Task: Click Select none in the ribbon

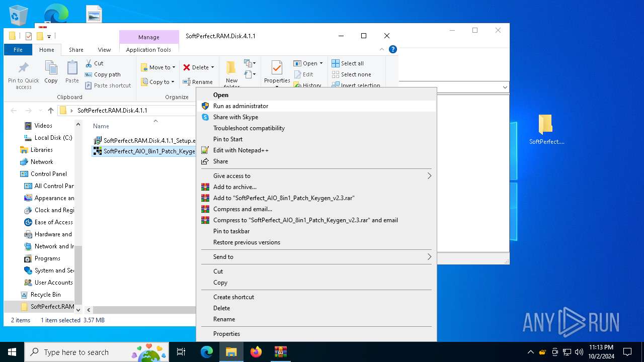Action: coord(351,74)
